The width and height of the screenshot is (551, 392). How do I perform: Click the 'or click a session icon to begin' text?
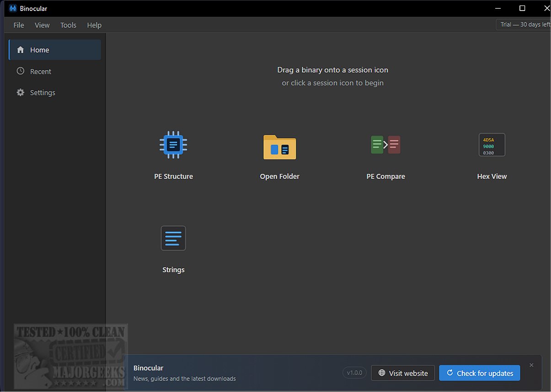(x=332, y=83)
